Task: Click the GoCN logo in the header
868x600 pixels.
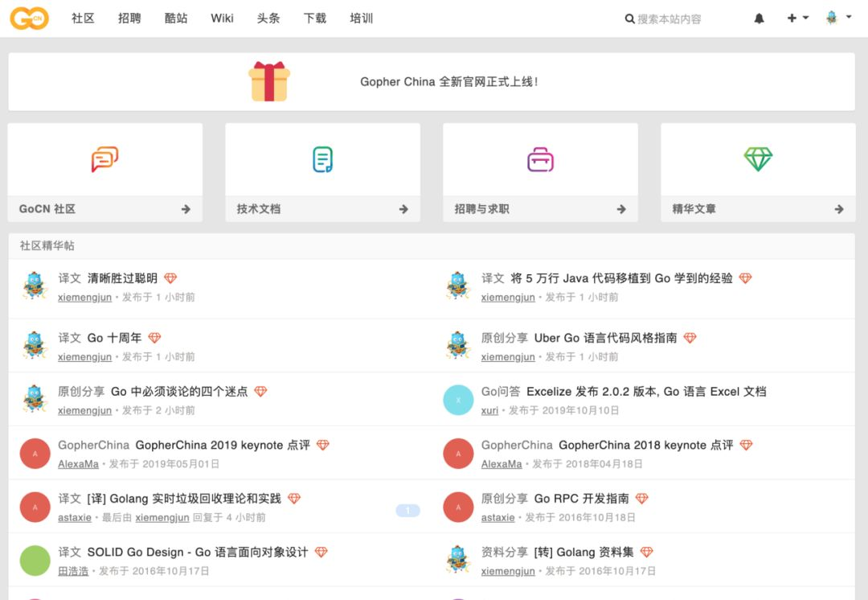Action: tap(30, 18)
